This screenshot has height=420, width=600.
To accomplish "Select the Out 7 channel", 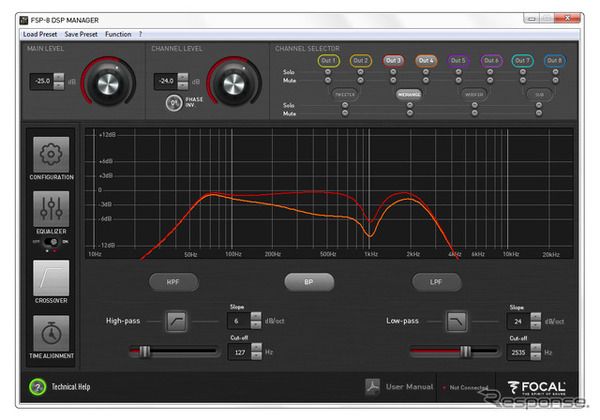I will pyautogui.click(x=522, y=60).
